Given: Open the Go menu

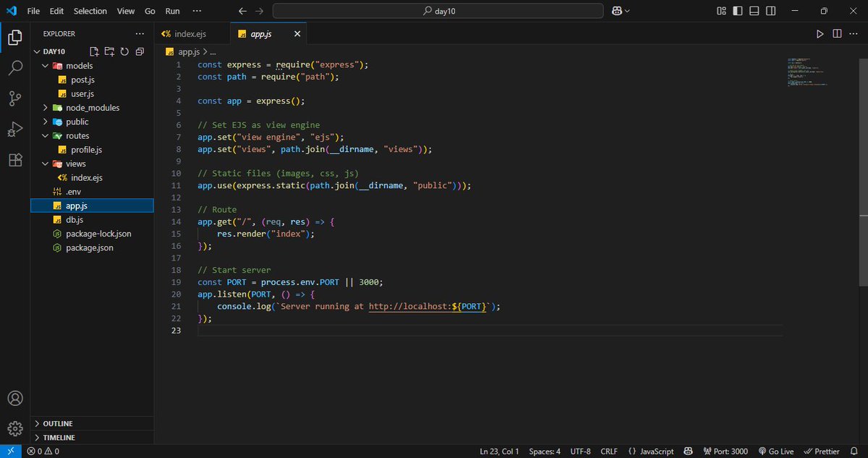Looking at the screenshot, I should (x=150, y=11).
